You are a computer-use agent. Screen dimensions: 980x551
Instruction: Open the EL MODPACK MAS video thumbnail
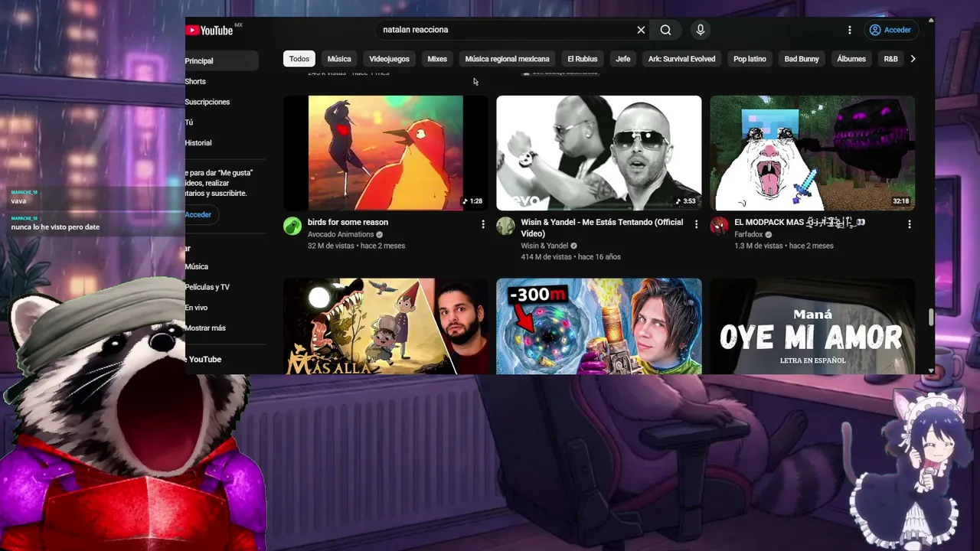[812, 153]
